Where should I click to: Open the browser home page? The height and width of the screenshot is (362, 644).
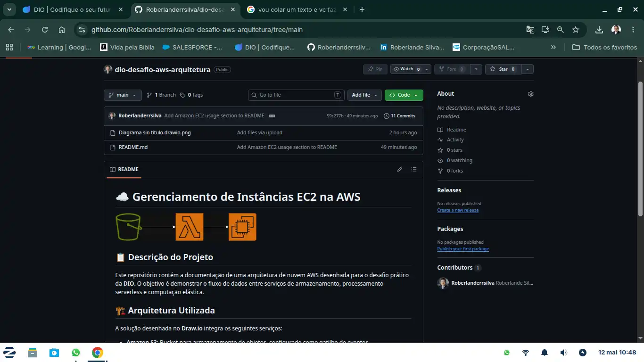[62, 30]
